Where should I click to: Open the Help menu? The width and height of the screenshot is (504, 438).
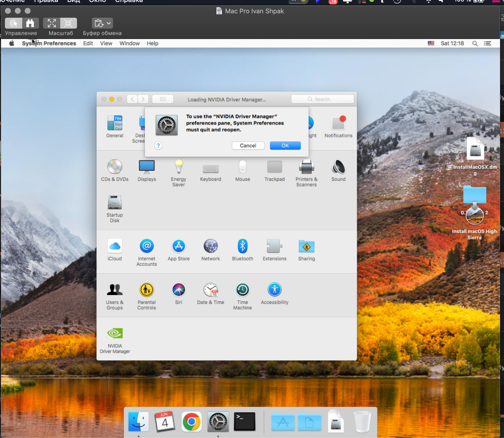click(152, 43)
